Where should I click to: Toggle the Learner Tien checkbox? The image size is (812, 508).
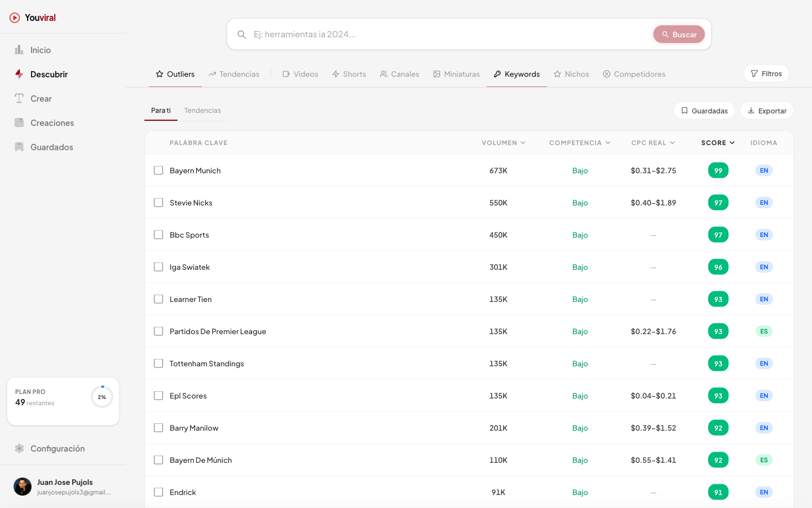158,299
